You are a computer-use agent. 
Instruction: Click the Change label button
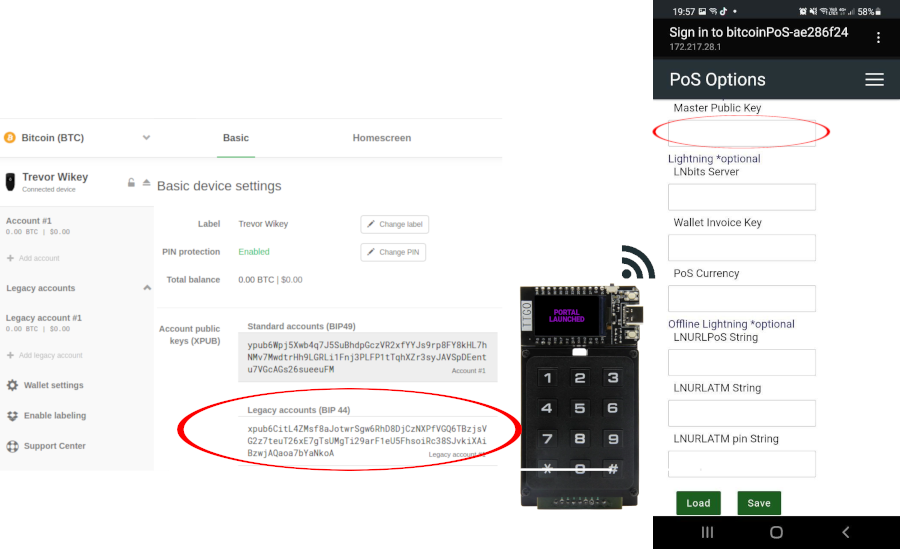395,224
